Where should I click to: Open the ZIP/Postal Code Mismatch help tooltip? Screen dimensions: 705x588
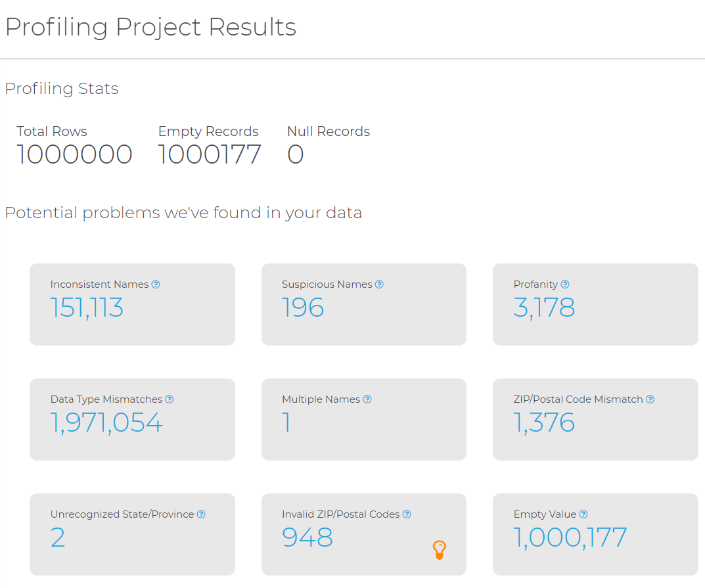click(x=650, y=399)
